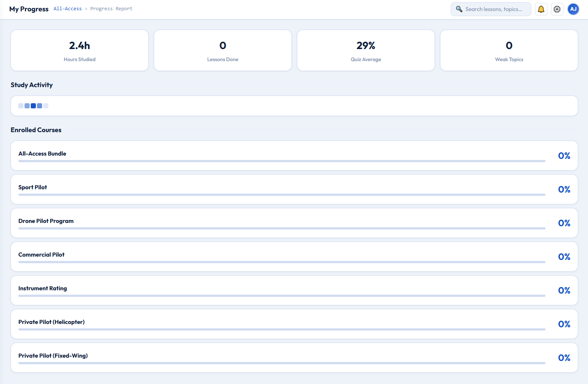
Task: Select the darkest study activity square
Action: point(33,106)
